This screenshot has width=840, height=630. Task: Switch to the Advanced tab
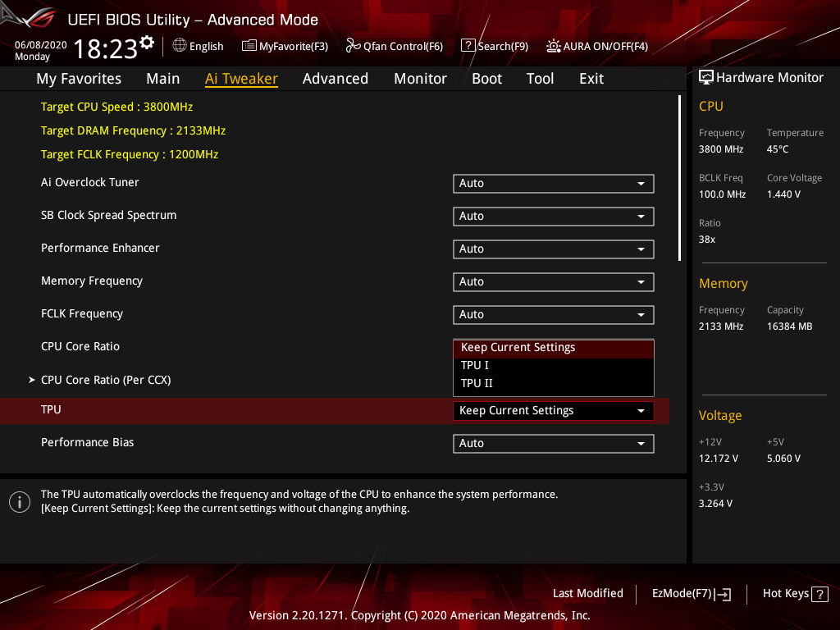[x=336, y=79]
